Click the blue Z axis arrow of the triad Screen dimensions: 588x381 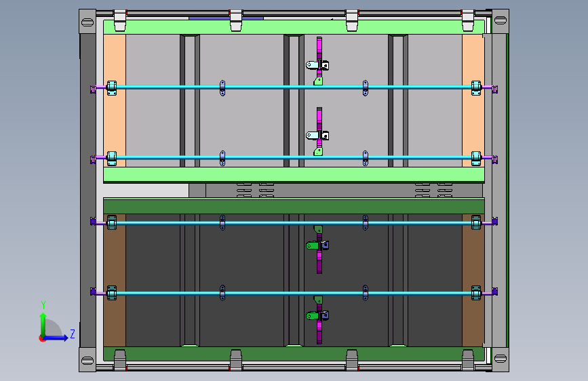pyautogui.click(x=55, y=338)
